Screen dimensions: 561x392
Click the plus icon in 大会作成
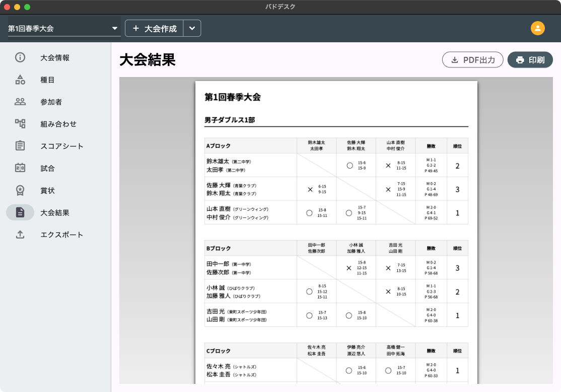[x=135, y=28]
